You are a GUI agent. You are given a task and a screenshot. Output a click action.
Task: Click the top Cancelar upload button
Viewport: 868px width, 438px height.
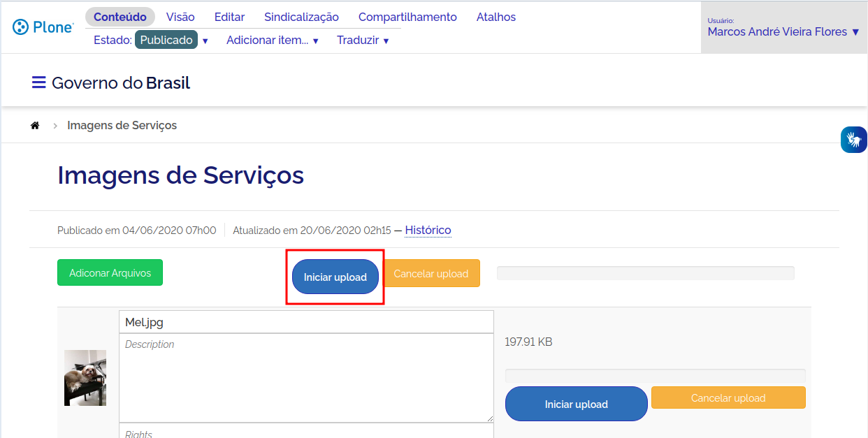[x=431, y=274]
